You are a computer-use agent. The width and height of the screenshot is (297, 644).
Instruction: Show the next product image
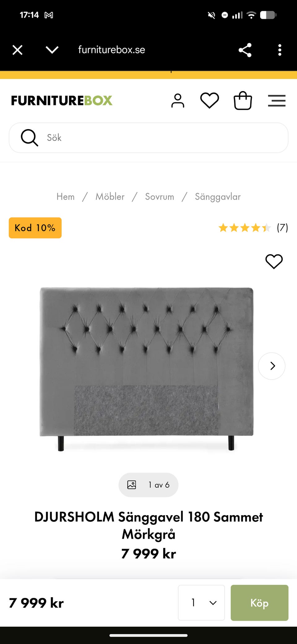click(272, 366)
